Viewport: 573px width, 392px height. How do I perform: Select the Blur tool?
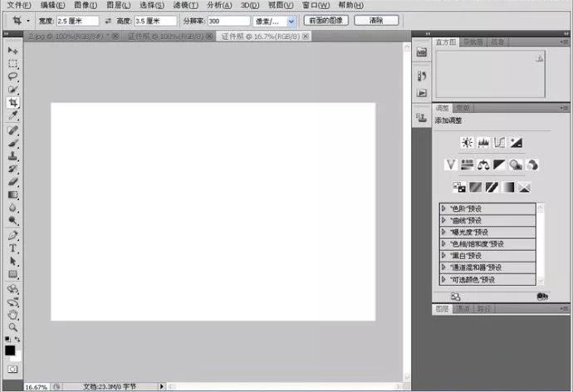pos(12,208)
